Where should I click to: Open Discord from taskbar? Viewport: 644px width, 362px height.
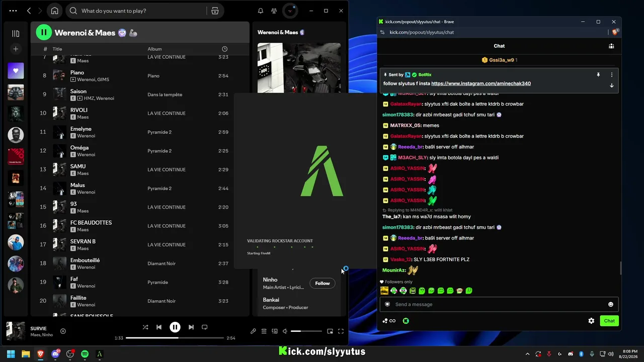pos(55,354)
